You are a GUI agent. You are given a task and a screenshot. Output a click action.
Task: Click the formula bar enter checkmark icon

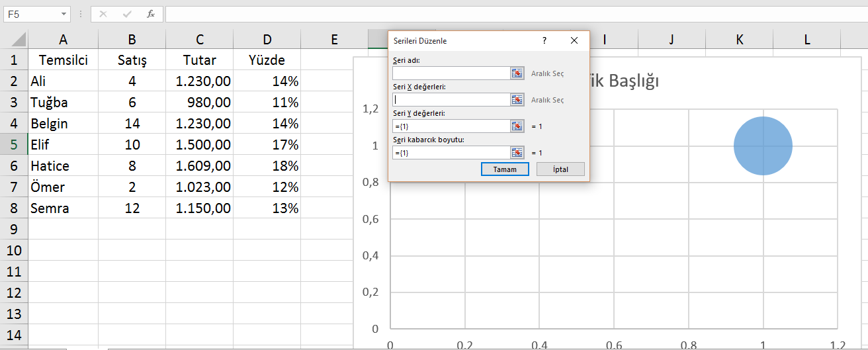(x=127, y=14)
